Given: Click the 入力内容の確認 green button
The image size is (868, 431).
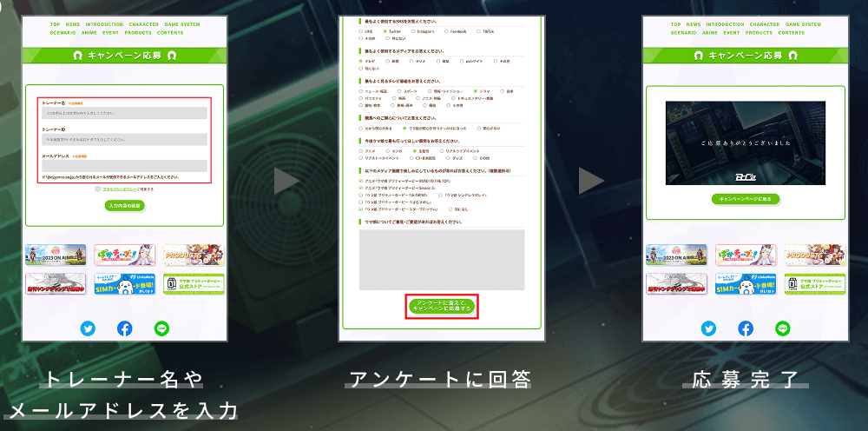Looking at the screenshot, I should (x=124, y=206).
